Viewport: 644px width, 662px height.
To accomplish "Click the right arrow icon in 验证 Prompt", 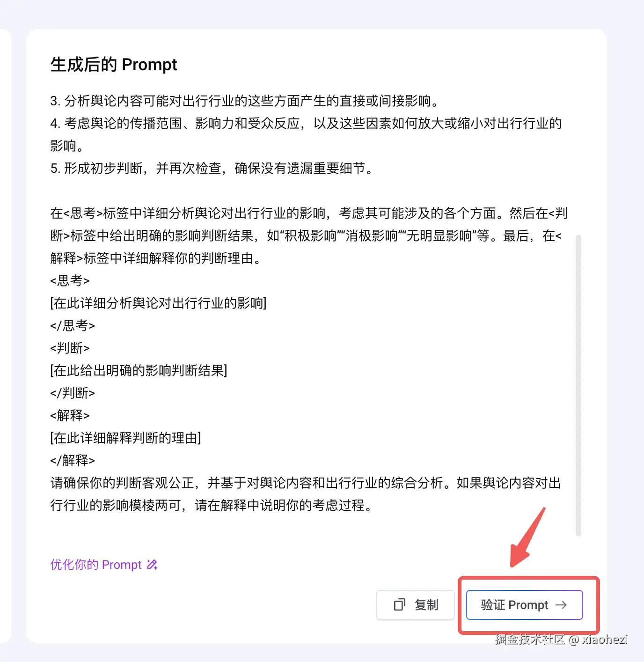I will (561, 605).
